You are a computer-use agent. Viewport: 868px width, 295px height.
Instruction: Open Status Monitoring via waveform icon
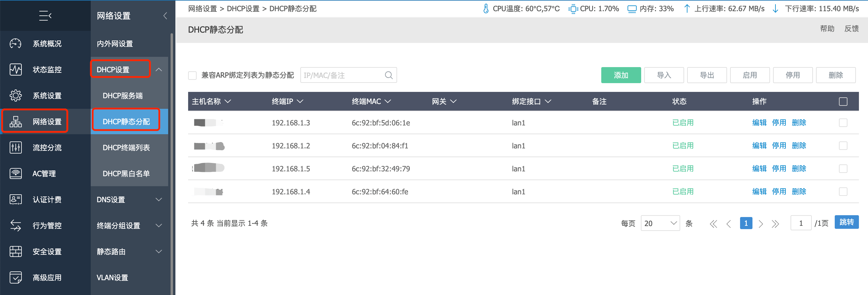[x=15, y=70]
